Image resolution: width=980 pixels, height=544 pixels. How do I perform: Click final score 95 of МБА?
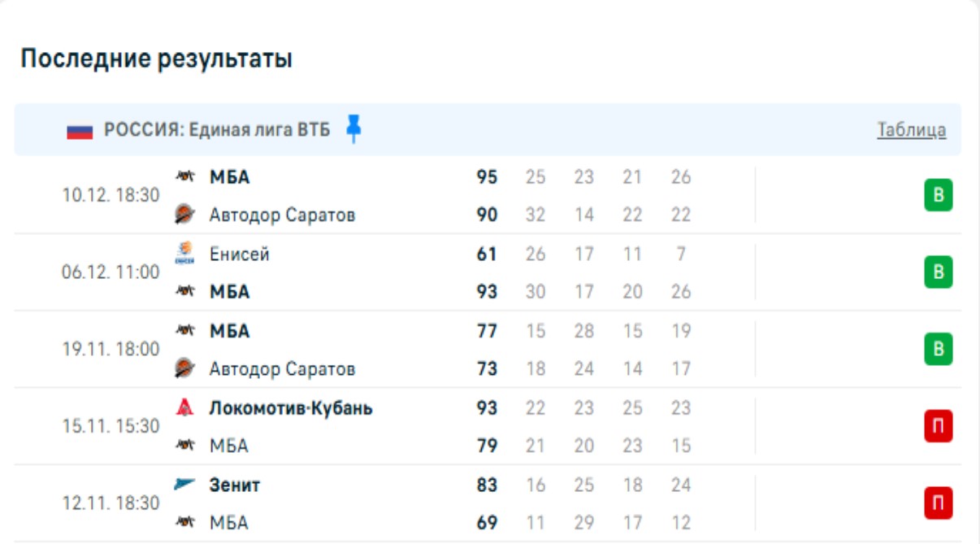tap(487, 176)
